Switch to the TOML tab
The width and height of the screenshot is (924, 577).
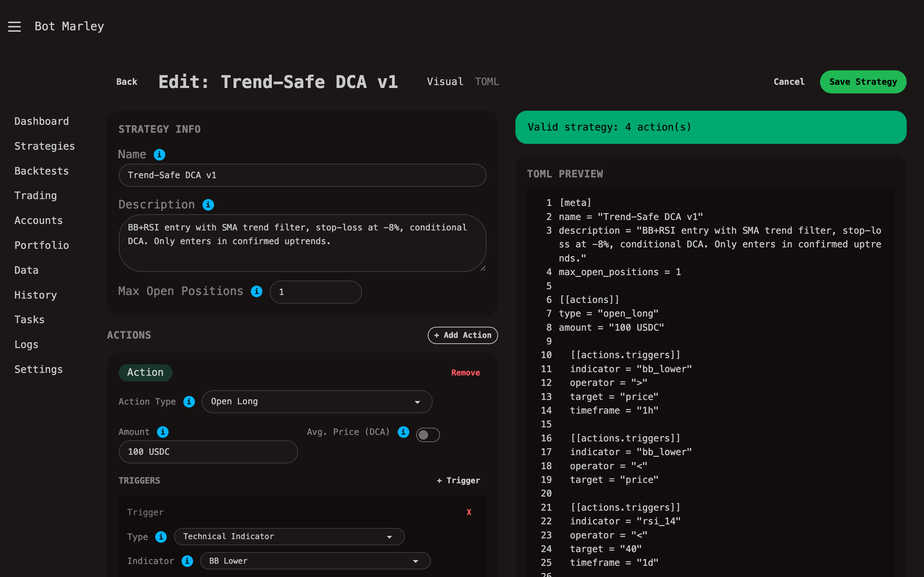pyautogui.click(x=487, y=81)
